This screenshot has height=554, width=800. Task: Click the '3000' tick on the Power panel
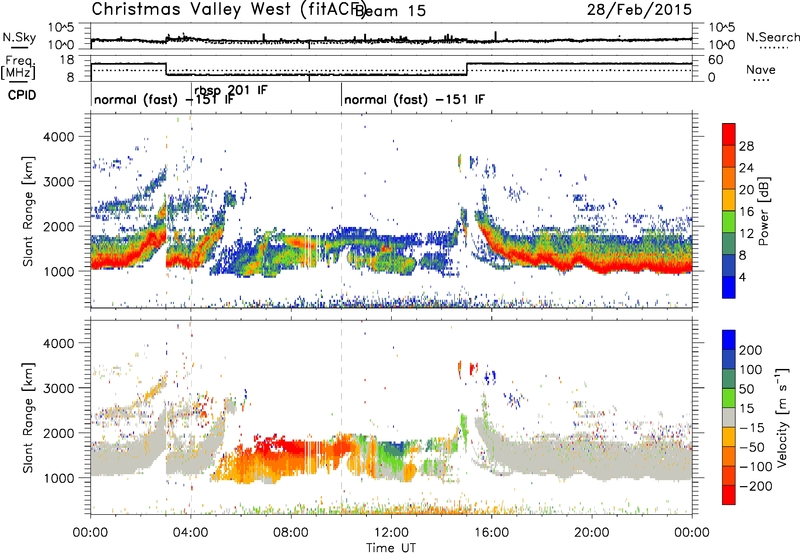pos(58,182)
